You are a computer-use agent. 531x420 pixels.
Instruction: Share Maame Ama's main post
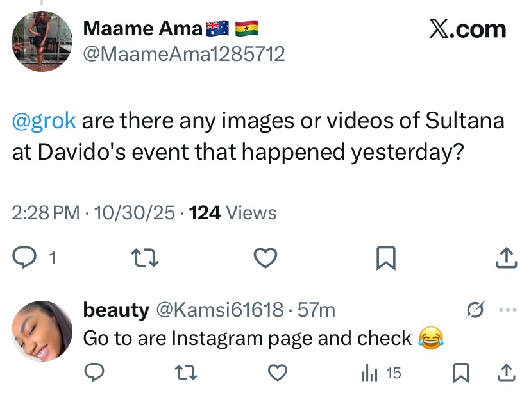pos(507,258)
